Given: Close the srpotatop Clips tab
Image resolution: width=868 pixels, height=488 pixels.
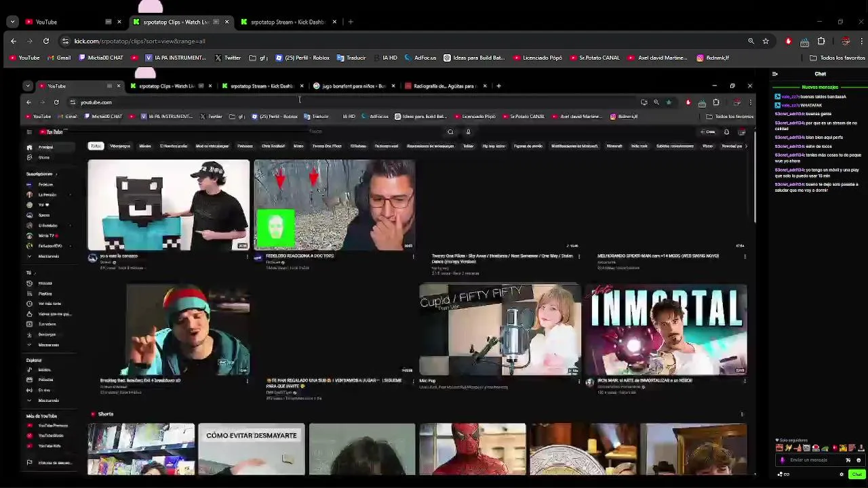Looking at the screenshot, I should pyautogui.click(x=226, y=22).
